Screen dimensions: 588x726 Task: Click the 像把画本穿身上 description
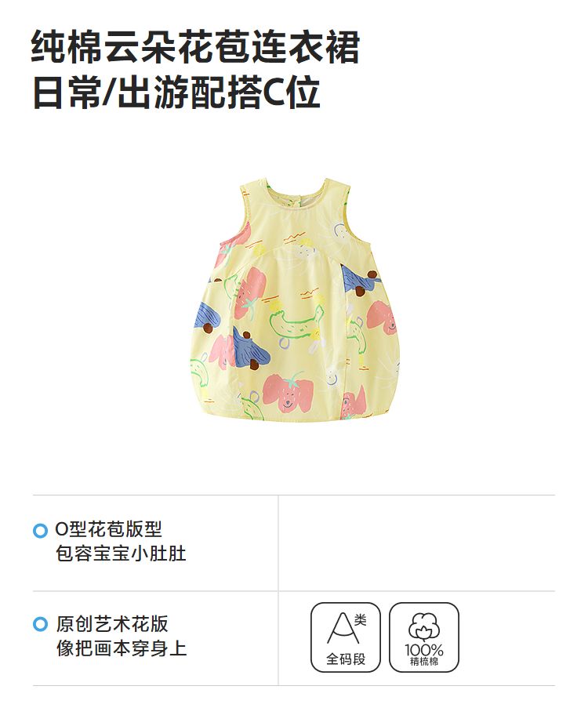pos(122,648)
